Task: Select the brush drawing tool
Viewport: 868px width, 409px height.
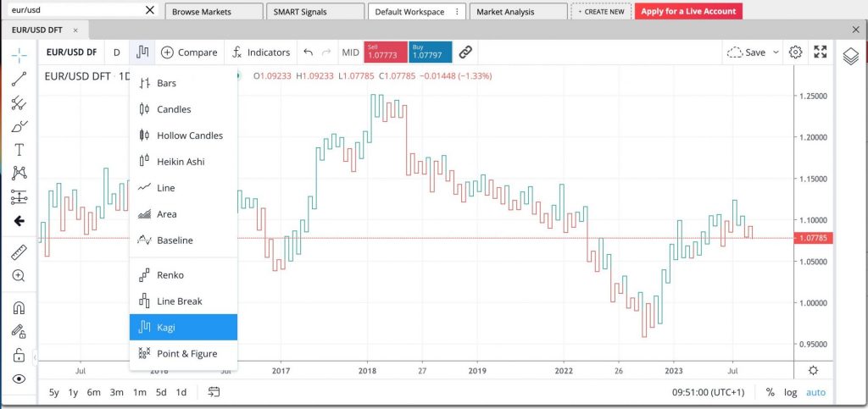Action: click(x=19, y=126)
